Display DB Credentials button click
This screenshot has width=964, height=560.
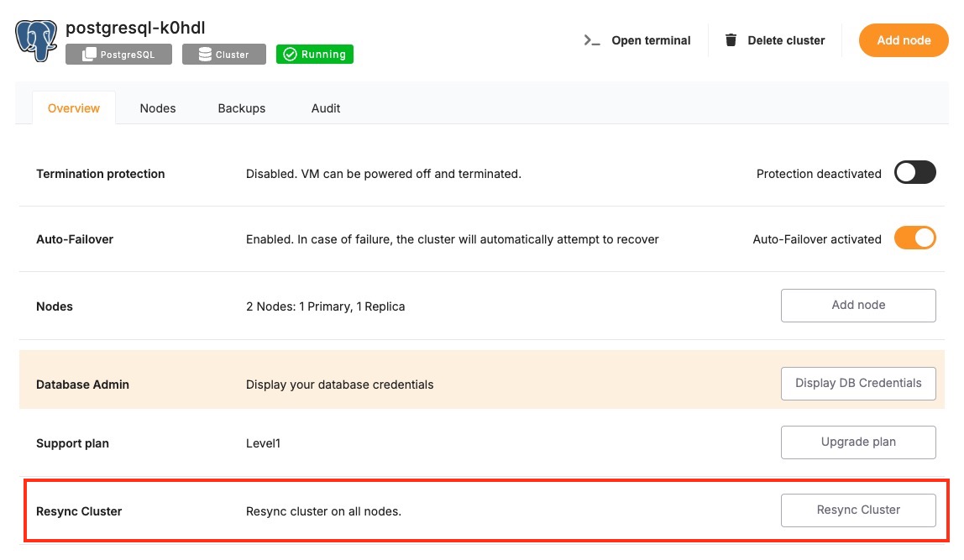858,384
